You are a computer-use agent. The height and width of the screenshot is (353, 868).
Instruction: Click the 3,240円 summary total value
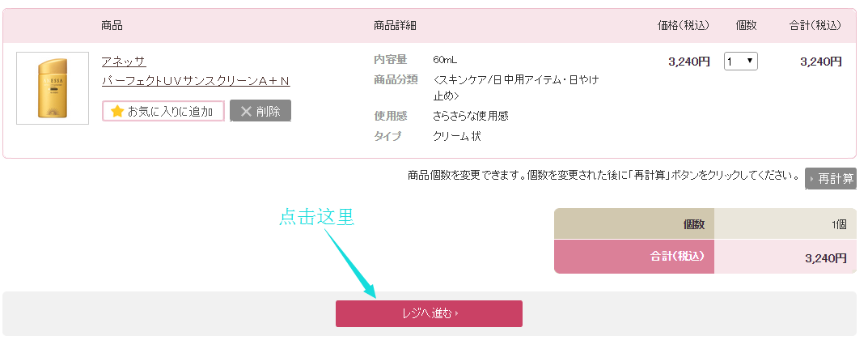click(826, 259)
